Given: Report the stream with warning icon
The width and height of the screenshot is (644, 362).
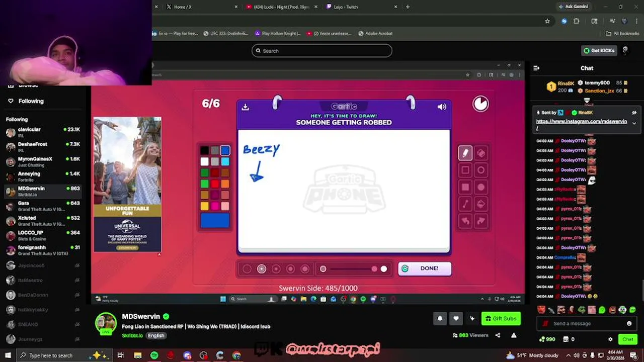Looking at the screenshot, I should click(x=514, y=335).
